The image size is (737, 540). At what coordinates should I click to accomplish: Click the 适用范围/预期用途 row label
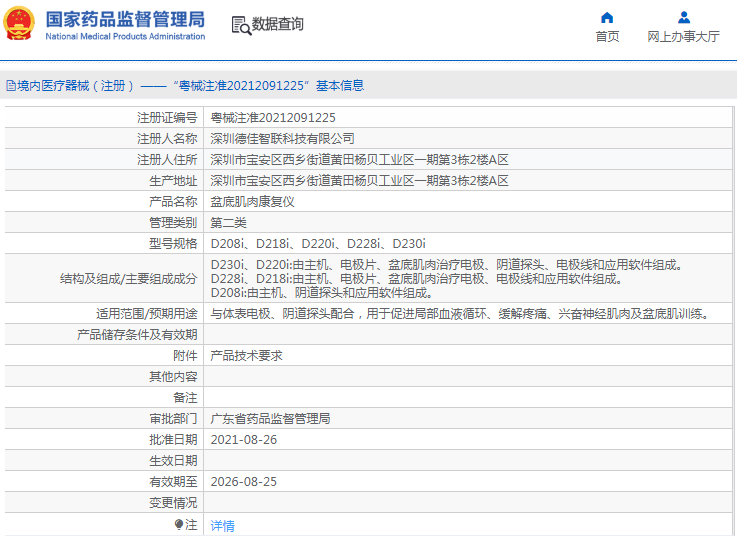pyautogui.click(x=147, y=313)
